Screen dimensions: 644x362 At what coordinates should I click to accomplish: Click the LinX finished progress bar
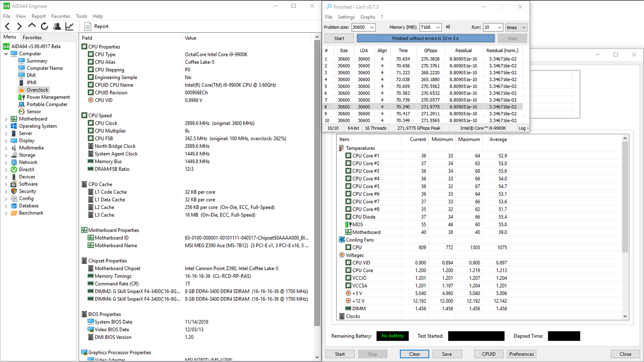426,39
